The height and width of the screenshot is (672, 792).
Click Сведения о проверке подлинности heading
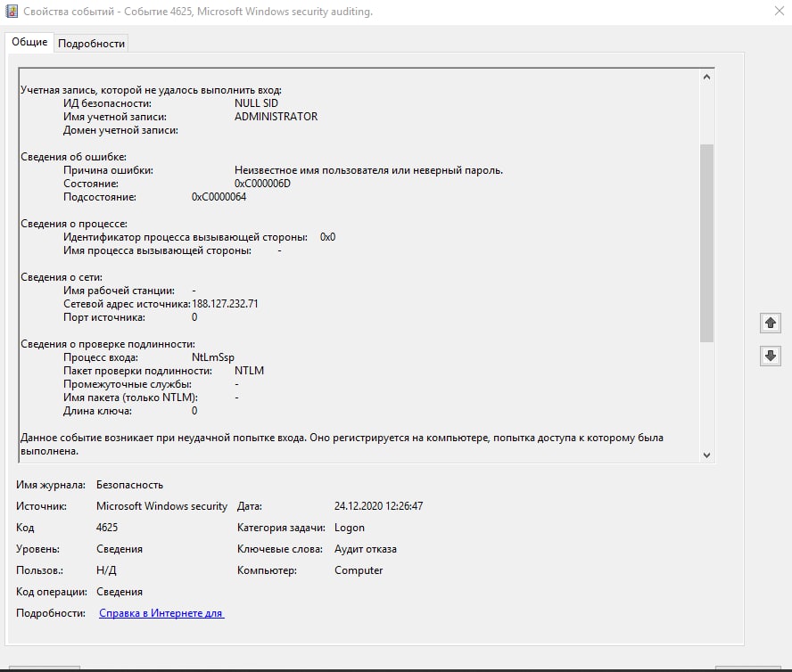click(x=108, y=344)
